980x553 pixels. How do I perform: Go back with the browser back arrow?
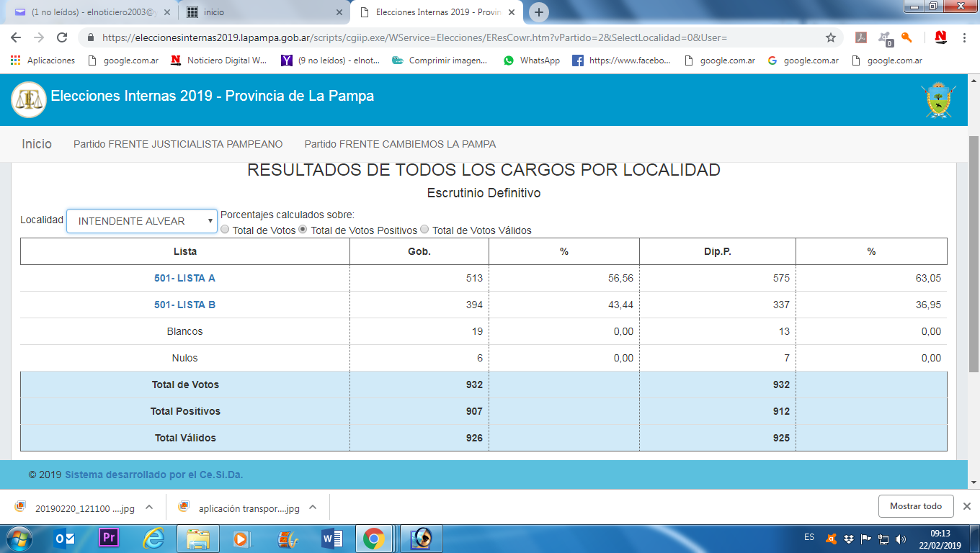[x=17, y=37]
